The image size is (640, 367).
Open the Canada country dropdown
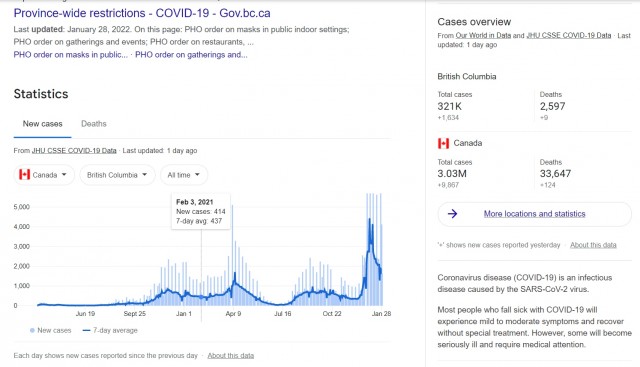click(44, 175)
